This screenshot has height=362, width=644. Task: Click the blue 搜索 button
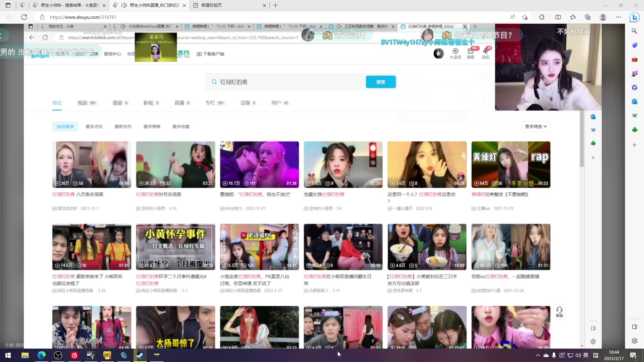[x=381, y=82]
